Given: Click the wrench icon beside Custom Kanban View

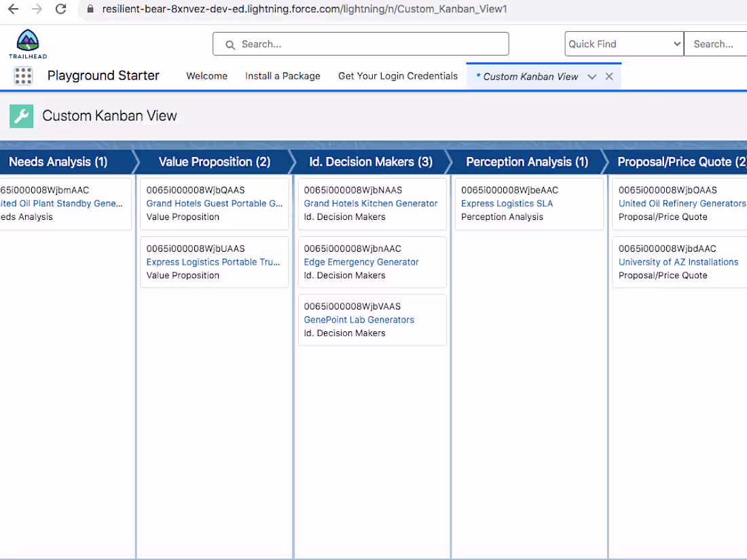Looking at the screenshot, I should tap(20, 116).
